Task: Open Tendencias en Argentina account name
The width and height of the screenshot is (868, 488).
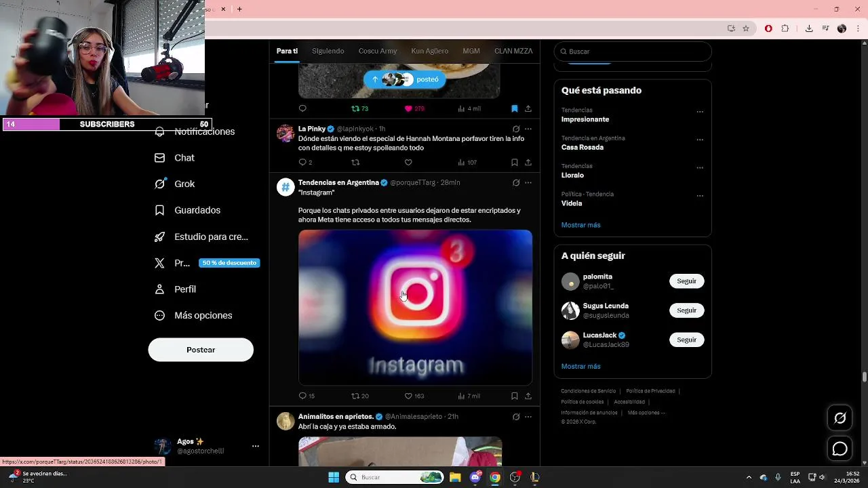Action: pyautogui.click(x=338, y=182)
